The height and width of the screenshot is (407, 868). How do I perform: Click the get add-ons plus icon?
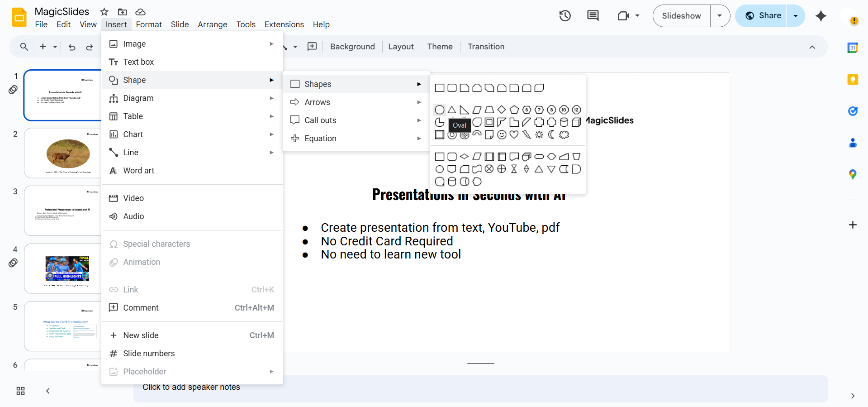853,225
